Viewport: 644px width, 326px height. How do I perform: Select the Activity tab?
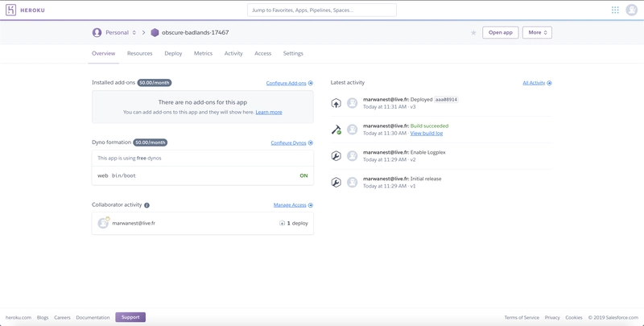(x=233, y=53)
